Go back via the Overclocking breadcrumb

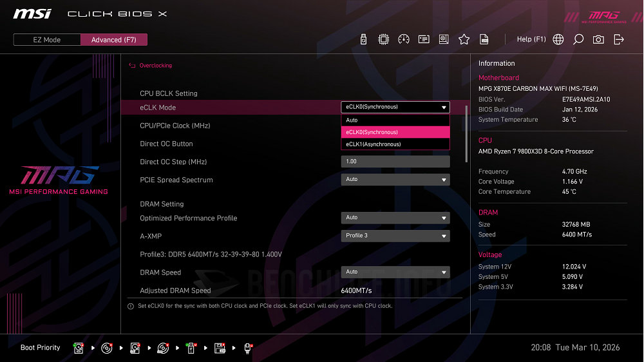click(x=155, y=66)
